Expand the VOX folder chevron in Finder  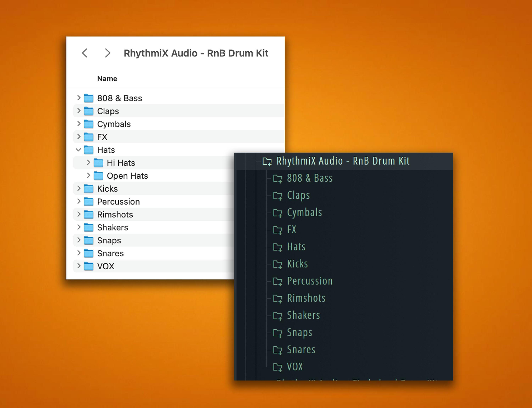79,266
